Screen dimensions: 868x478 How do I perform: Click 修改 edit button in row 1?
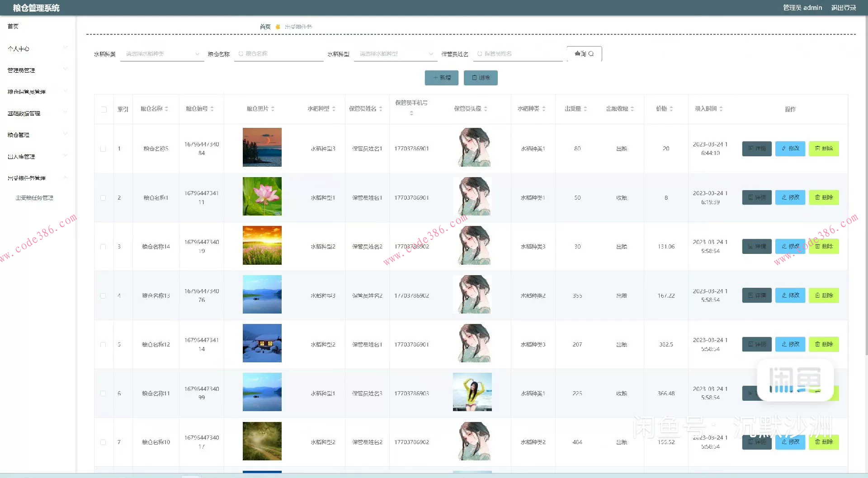(x=790, y=149)
